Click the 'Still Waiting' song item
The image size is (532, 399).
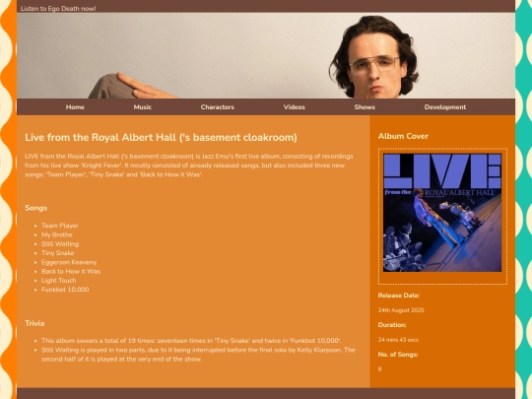tap(60, 244)
